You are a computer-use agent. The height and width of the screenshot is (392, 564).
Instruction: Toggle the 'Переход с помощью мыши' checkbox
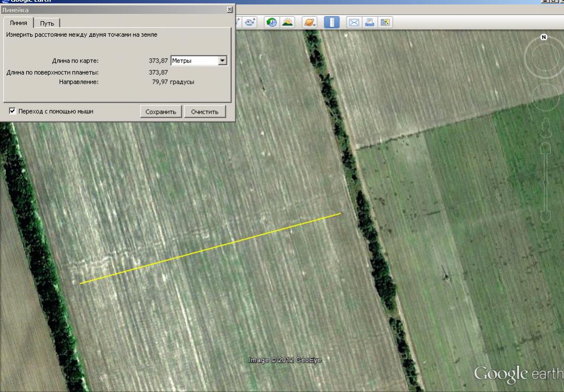[12, 111]
